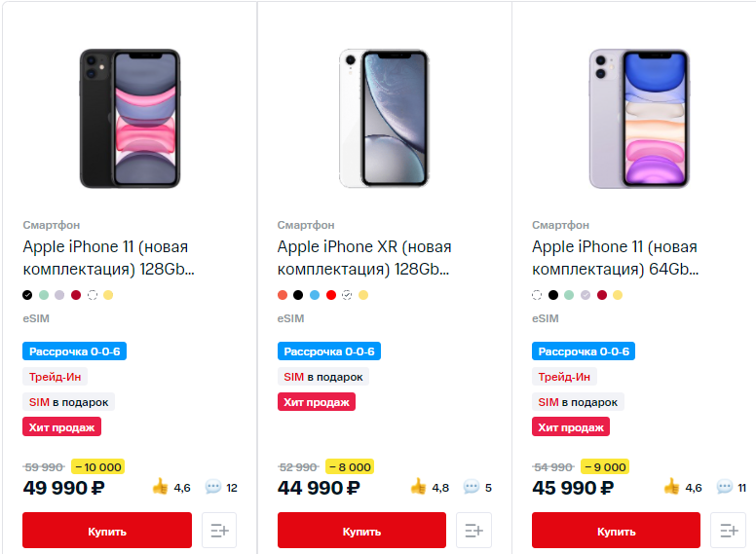Select yellow color for iPhone 11 128Gb
The width and height of the screenshot is (756, 554).
pyautogui.click(x=109, y=295)
